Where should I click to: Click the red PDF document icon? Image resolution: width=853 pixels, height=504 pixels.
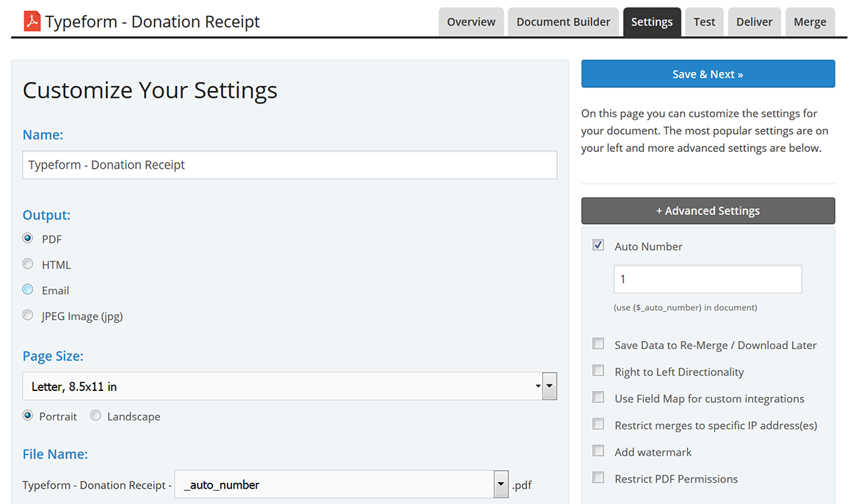coord(32,21)
